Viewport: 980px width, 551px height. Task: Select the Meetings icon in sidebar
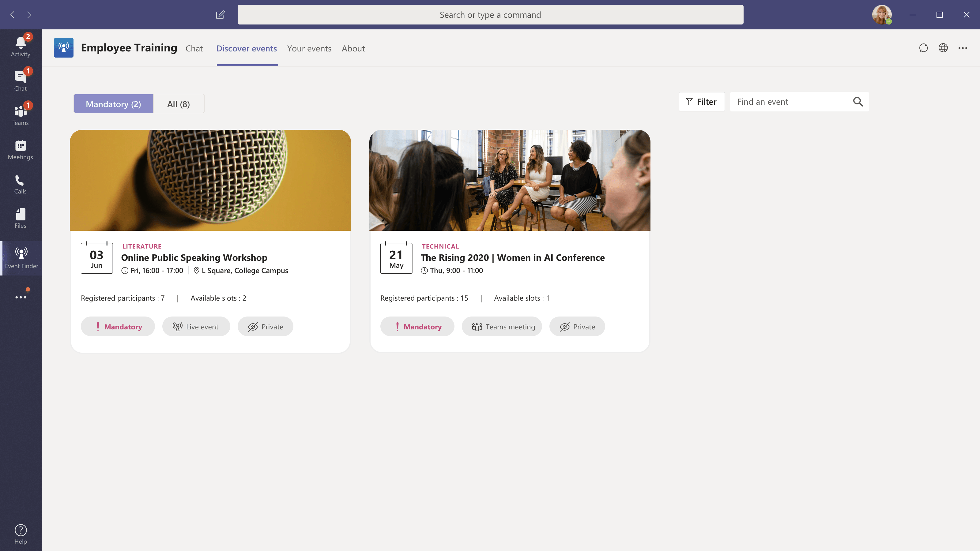coord(20,149)
